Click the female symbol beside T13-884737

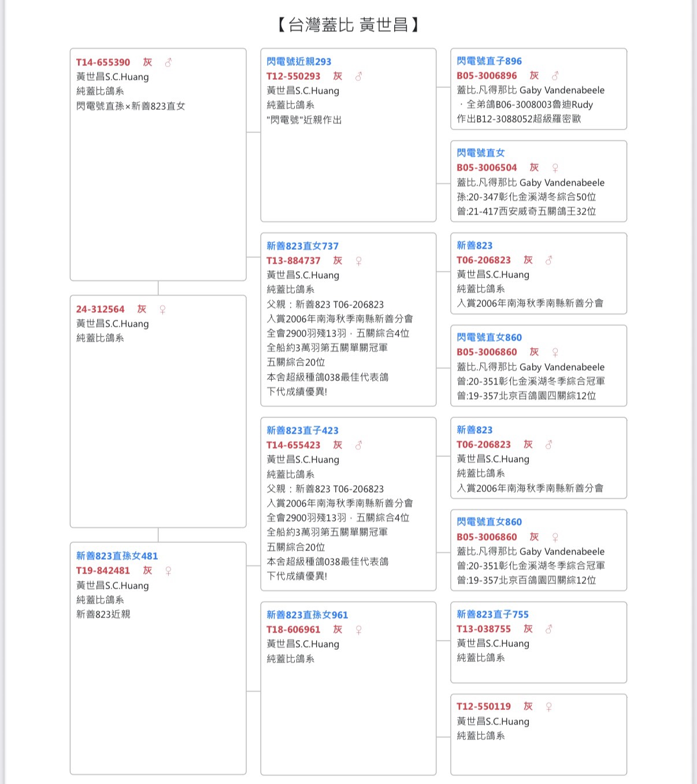[x=358, y=261]
